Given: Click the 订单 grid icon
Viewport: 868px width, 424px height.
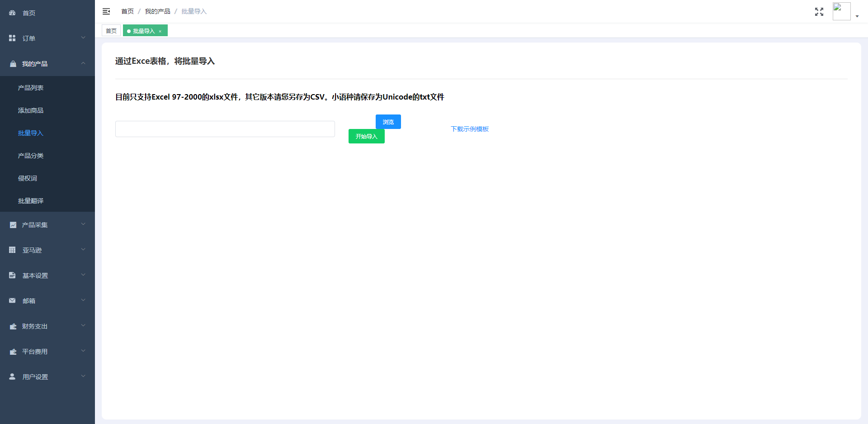Looking at the screenshot, I should coord(12,38).
